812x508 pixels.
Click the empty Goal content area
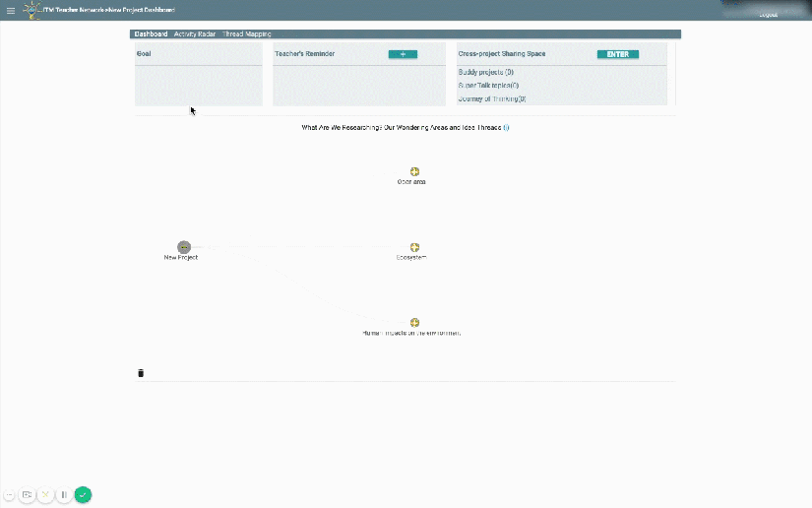point(199,86)
